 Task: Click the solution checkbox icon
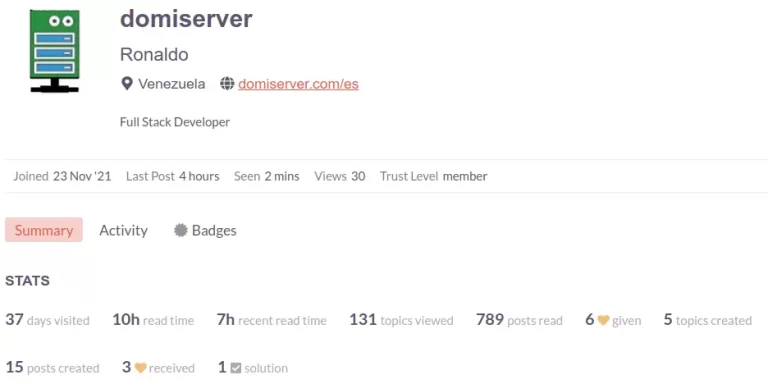click(236, 368)
